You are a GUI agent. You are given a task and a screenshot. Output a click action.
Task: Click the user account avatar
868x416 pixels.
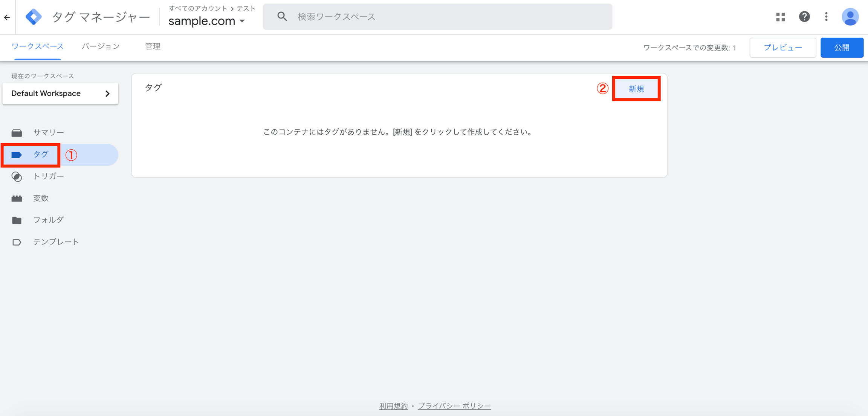[x=850, y=17]
